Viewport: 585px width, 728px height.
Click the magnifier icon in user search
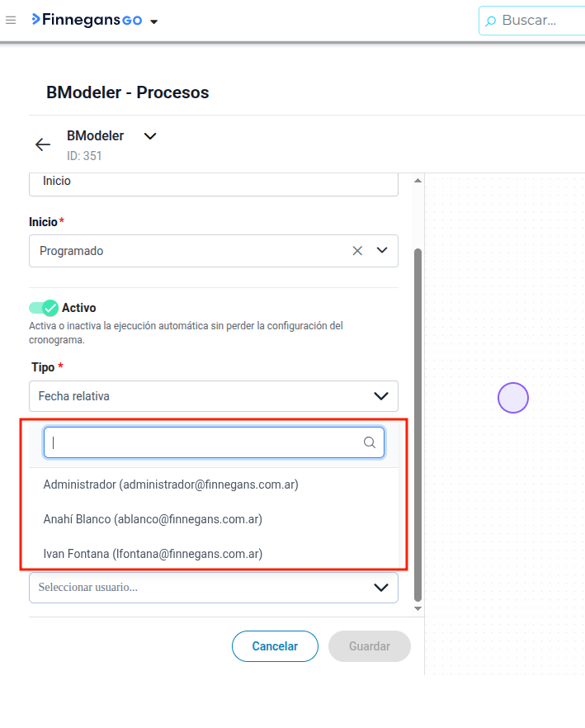point(370,442)
